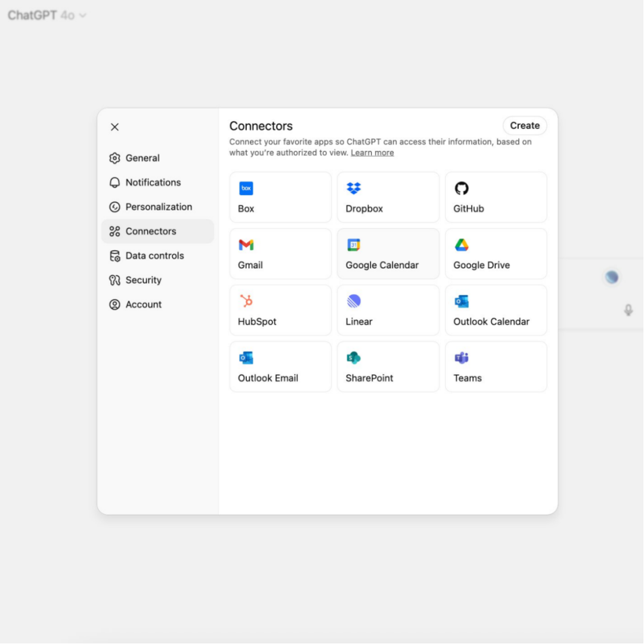Follow the Learn more link
This screenshot has width=644, height=644.
click(372, 153)
